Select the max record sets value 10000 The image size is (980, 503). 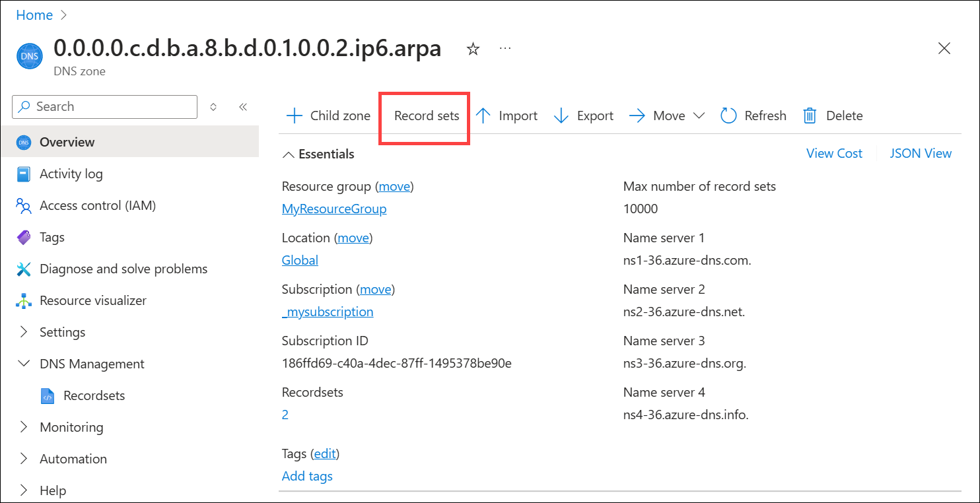pos(641,209)
